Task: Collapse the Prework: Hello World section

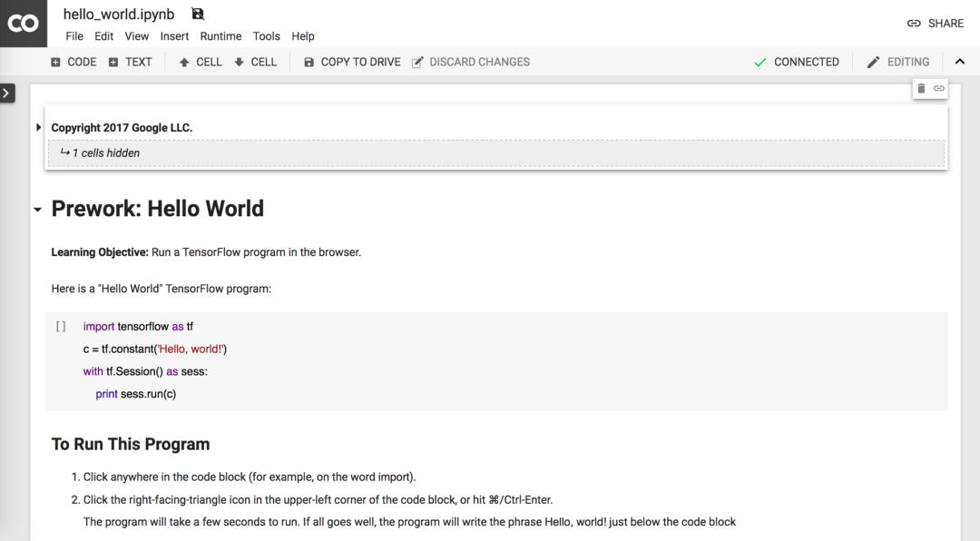Action: pyautogui.click(x=38, y=210)
